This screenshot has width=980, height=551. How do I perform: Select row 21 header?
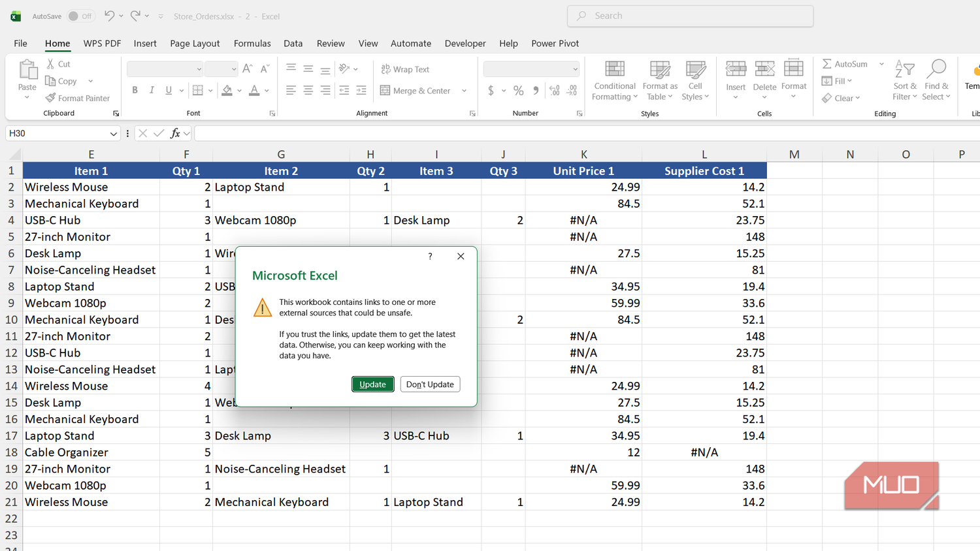coord(11,502)
